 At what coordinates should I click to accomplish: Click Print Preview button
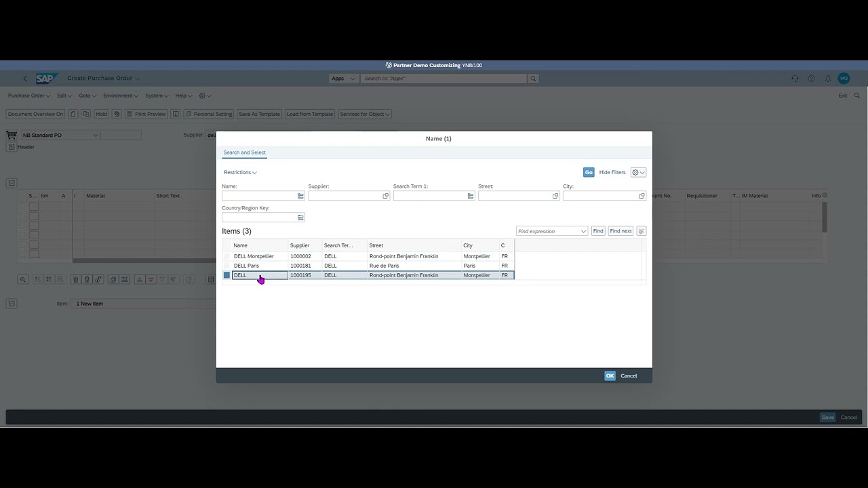tap(146, 114)
